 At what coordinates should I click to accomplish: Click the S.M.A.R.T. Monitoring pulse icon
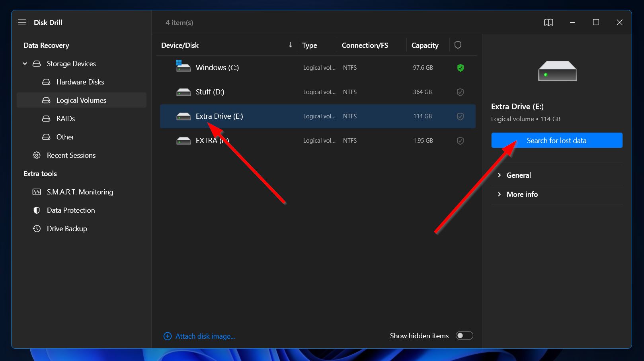tap(37, 192)
